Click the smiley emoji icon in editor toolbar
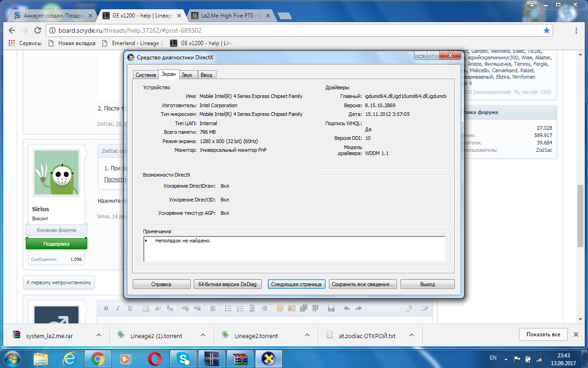This screenshot has height=368, width=588. click(280, 309)
